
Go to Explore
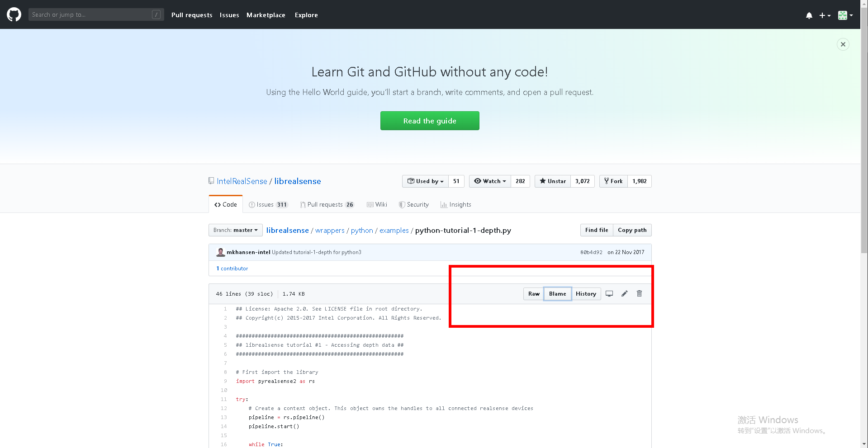pos(306,15)
